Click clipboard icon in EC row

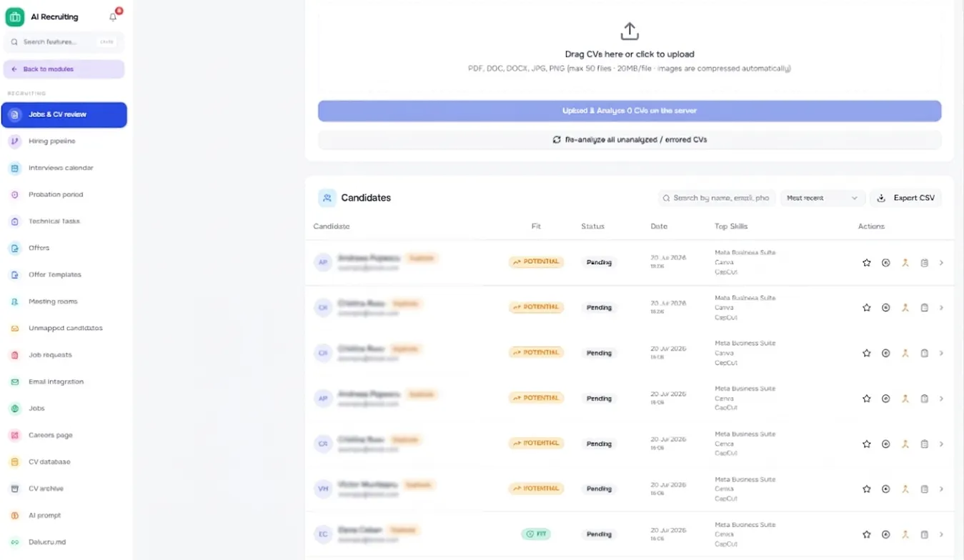[925, 534]
